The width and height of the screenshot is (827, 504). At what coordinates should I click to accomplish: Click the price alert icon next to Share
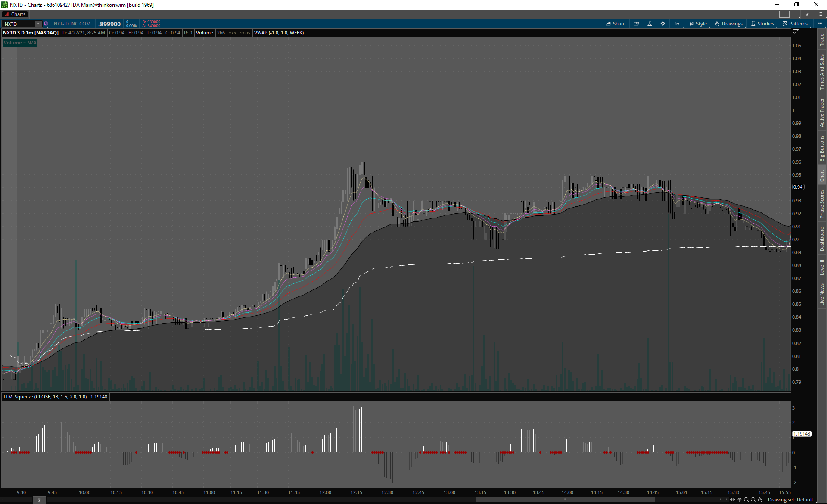click(x=636, y=24)
